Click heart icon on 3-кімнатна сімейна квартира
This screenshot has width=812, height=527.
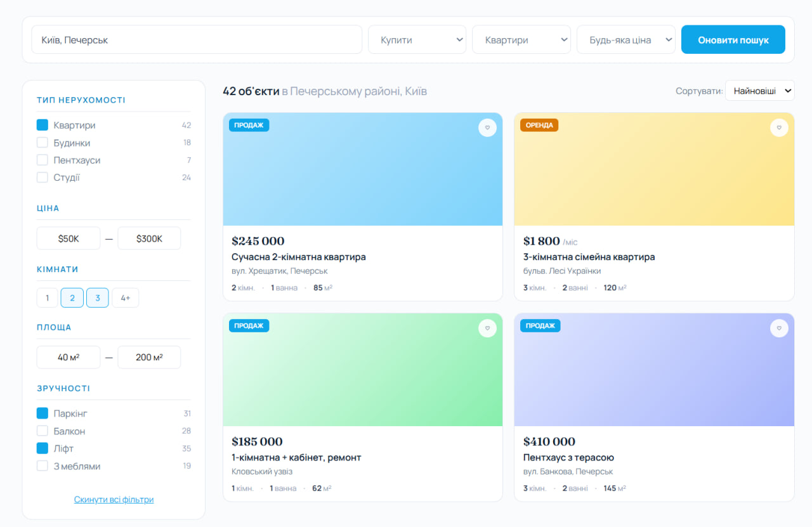tap(779, 127)
